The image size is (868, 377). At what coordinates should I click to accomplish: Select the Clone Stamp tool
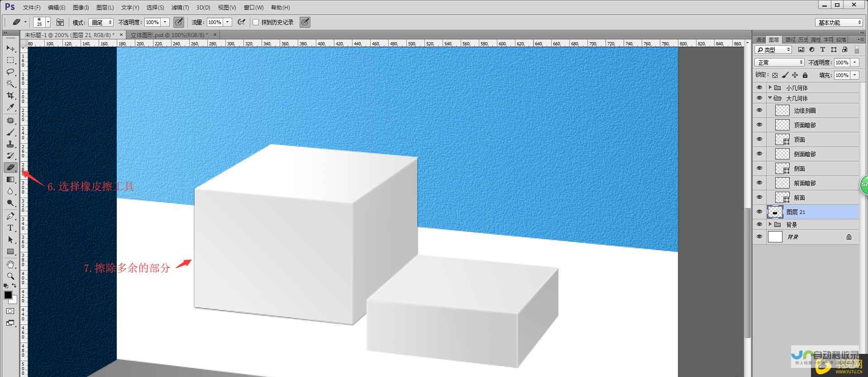pos(10,144)
